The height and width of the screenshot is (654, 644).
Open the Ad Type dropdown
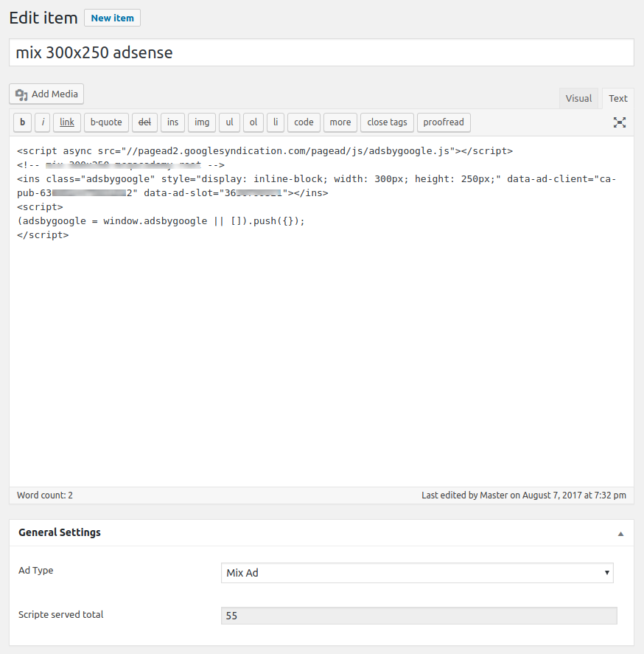point(417,573)
